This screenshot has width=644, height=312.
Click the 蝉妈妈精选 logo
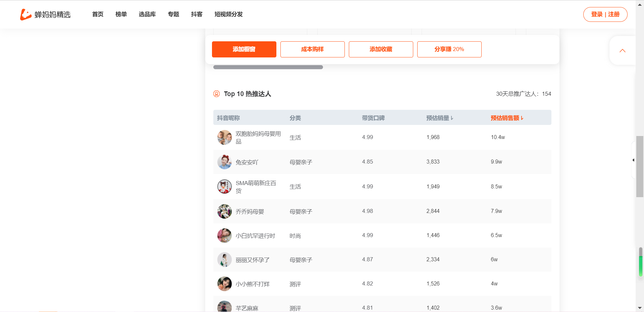click(x=45, y=14)
